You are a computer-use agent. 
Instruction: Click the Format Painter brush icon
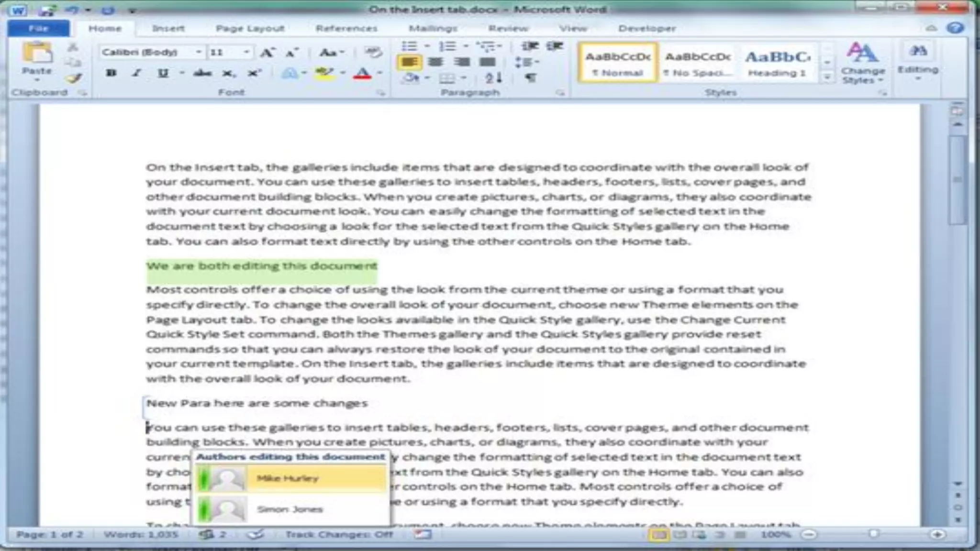pyautogui.click(x=73, y=78)
